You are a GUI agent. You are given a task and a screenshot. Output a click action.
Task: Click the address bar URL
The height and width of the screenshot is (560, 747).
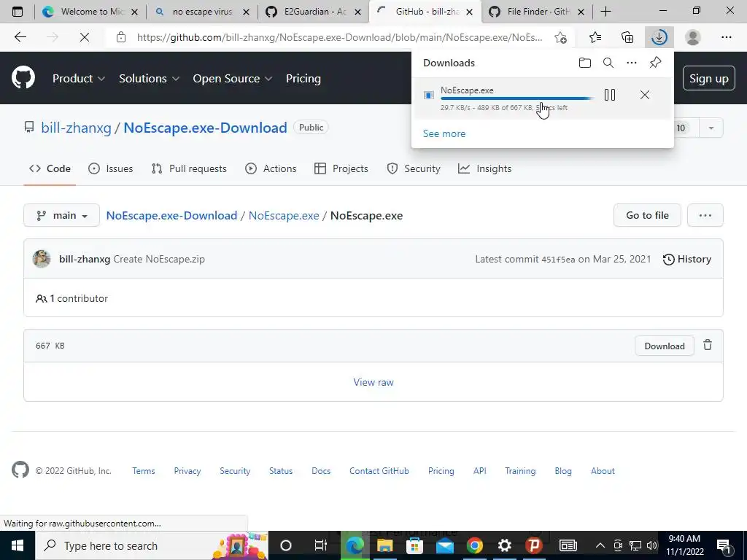coord(339,37)
